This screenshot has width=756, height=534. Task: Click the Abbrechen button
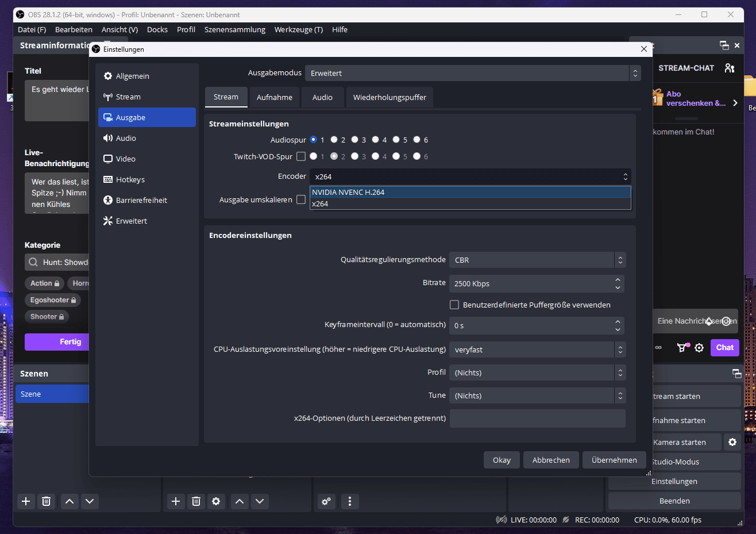point(551,460)
